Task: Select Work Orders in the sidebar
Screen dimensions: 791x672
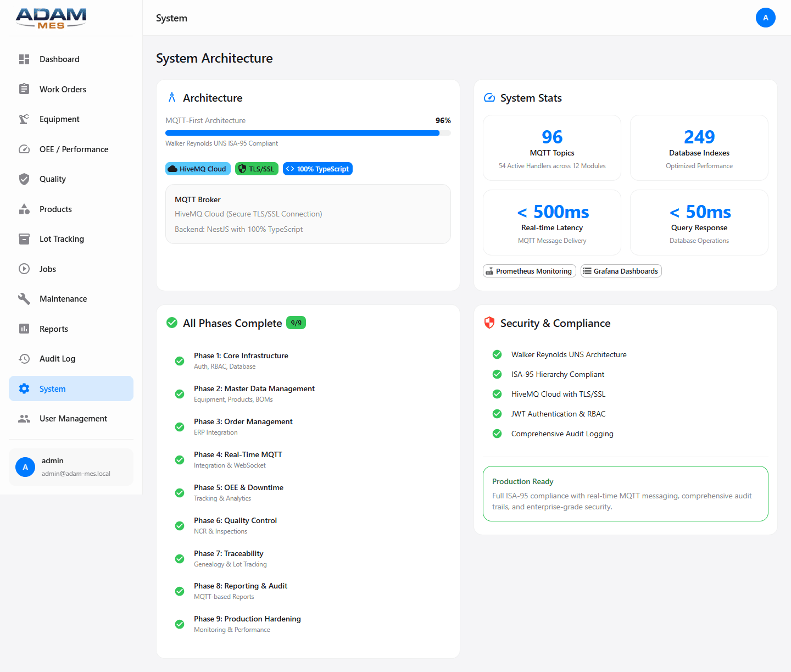Action: pyautogui.click(x=63, y=89)
